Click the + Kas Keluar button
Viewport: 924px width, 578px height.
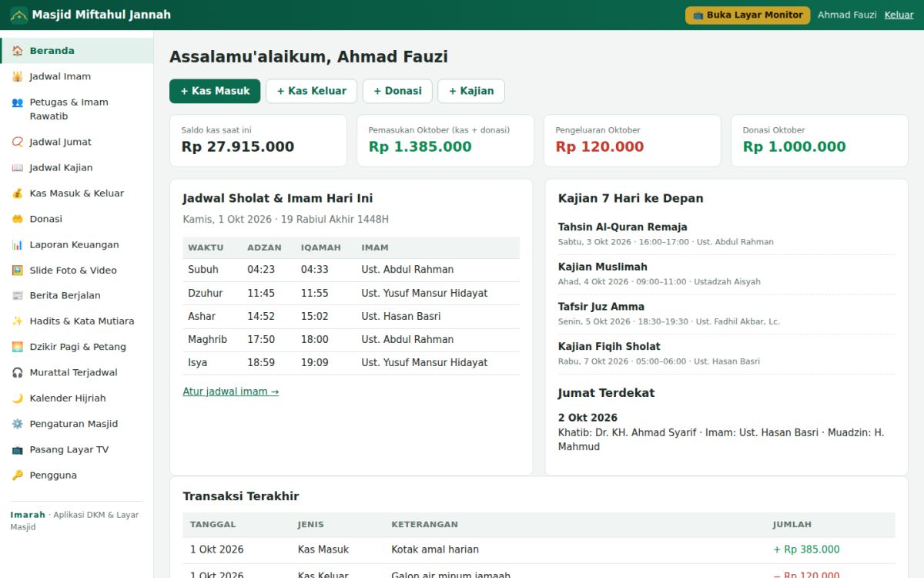(x=311, y=91)
